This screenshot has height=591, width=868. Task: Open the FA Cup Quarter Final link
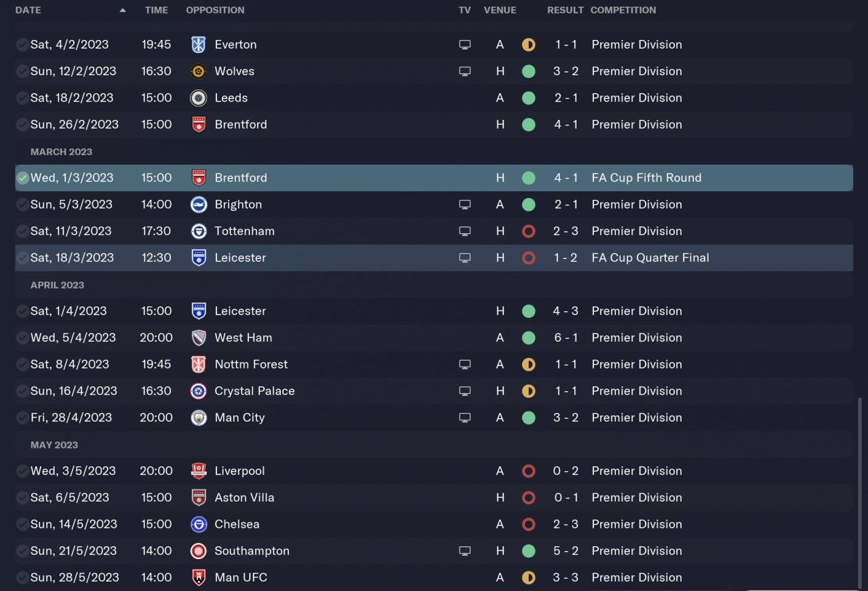click(650, 258)
